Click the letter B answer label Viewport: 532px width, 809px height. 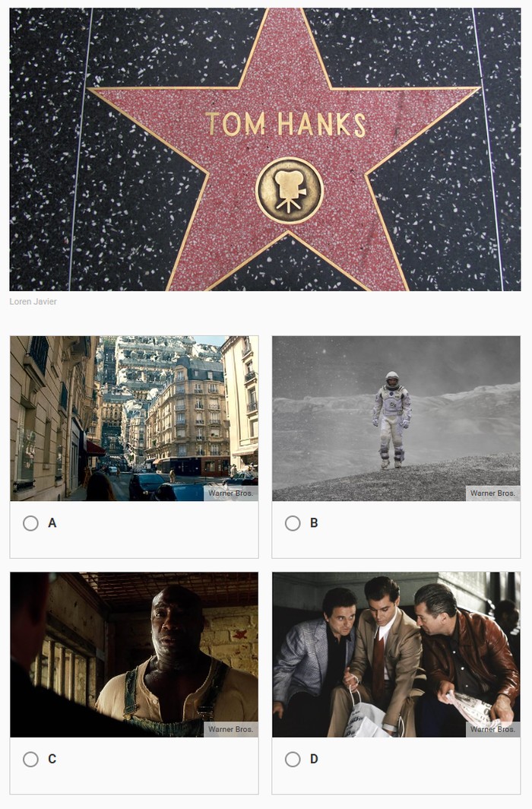tap(314, 523)
